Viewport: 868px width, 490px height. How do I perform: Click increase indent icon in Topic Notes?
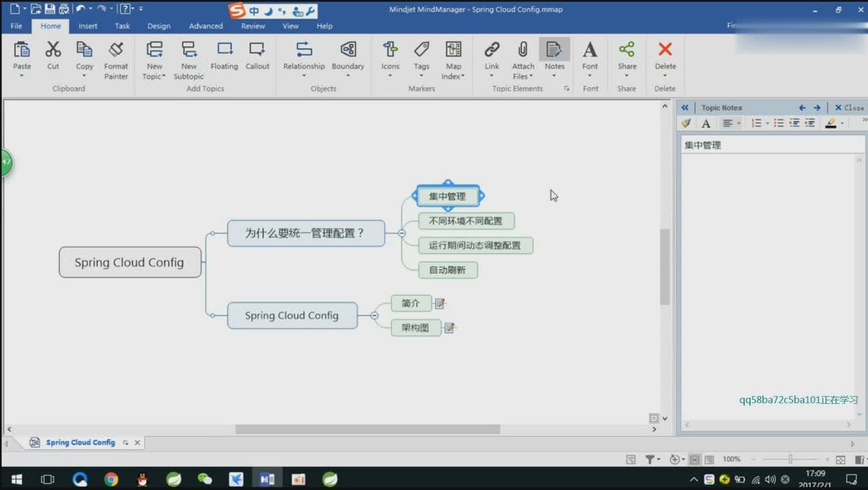(809, 124)
